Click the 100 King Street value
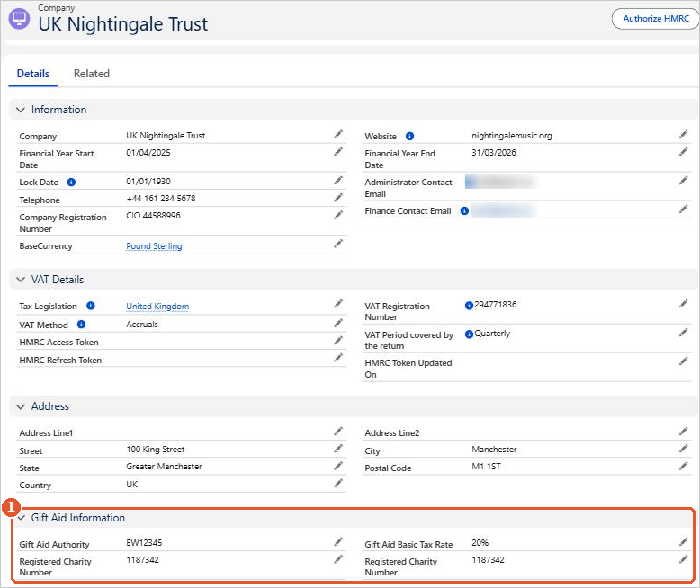Screen dimensions: 700x588 point(156,450)
